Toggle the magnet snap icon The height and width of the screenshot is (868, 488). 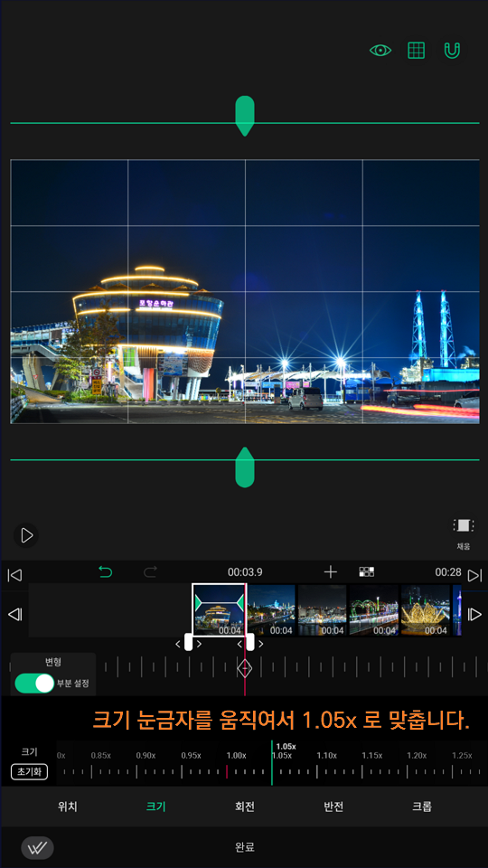point(452,51)
